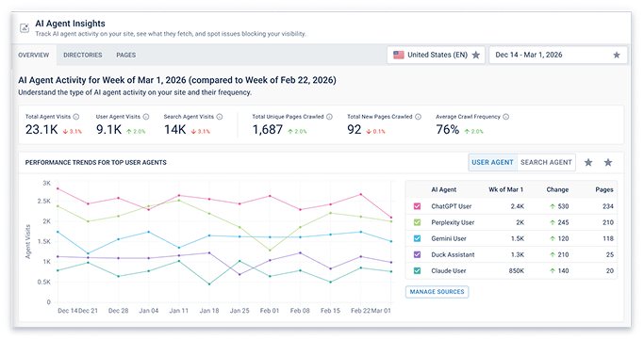Click the last star in the Performance Trends header
Screen dimensions: 644x340
pyautogui.click(x=608, y=162)
